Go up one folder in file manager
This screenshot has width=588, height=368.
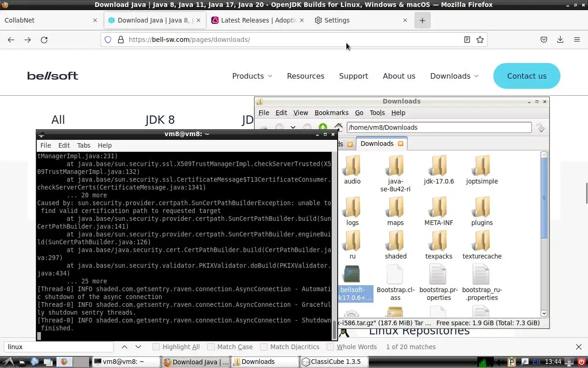click(323, 127)
